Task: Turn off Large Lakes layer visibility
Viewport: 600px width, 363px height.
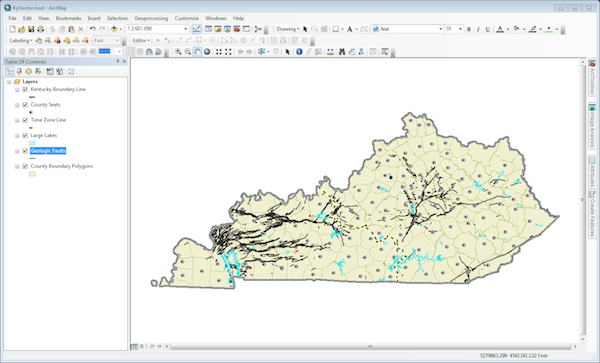Action: (x=25, y=136)
